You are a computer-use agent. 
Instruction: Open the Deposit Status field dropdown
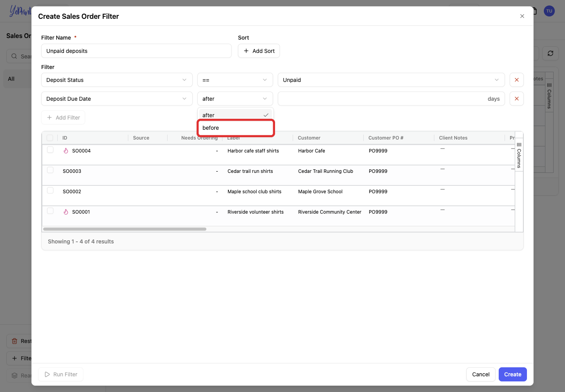point(117,80)
